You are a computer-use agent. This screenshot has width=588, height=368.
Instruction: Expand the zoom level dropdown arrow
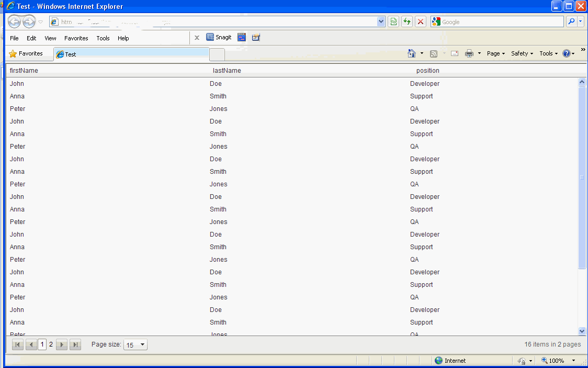click(x=573, y=361)
